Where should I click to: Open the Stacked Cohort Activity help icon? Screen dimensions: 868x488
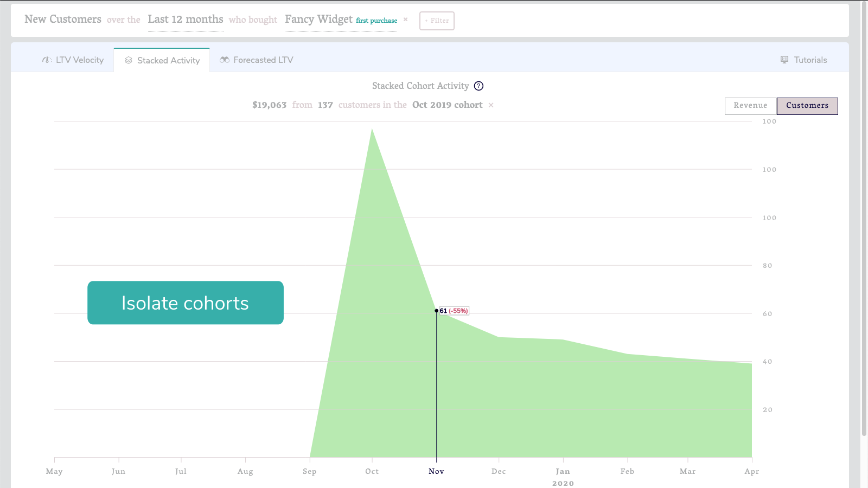coord(478,86)
